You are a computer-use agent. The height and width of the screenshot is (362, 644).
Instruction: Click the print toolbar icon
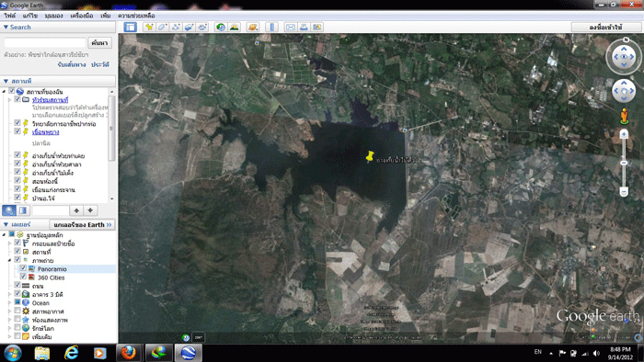click(304, 27)
